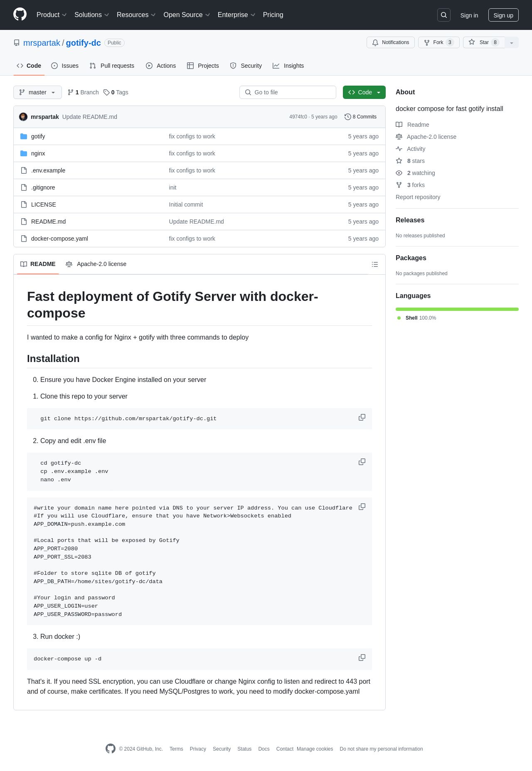The height and width of the screenshot is (771, 532).
Task: Click the Shell language bar
Action: click(457, 309)
